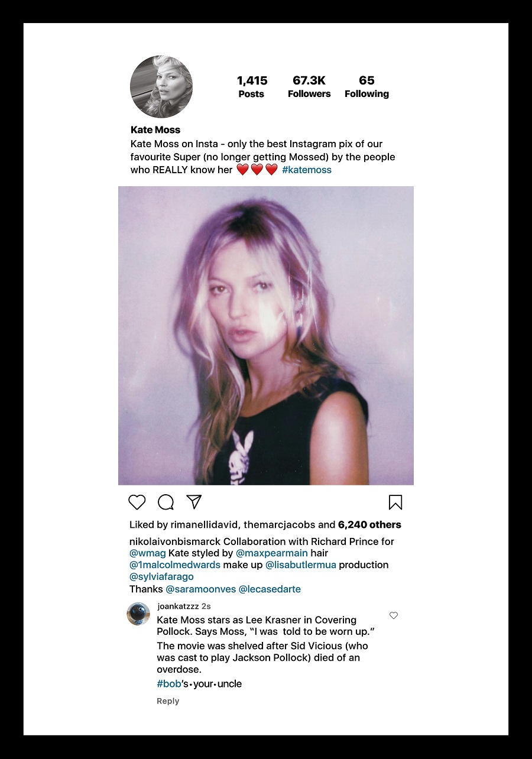Share the post via paper plane icon
The height and width of the screenshot is (759, 532).
pos(194,502)
